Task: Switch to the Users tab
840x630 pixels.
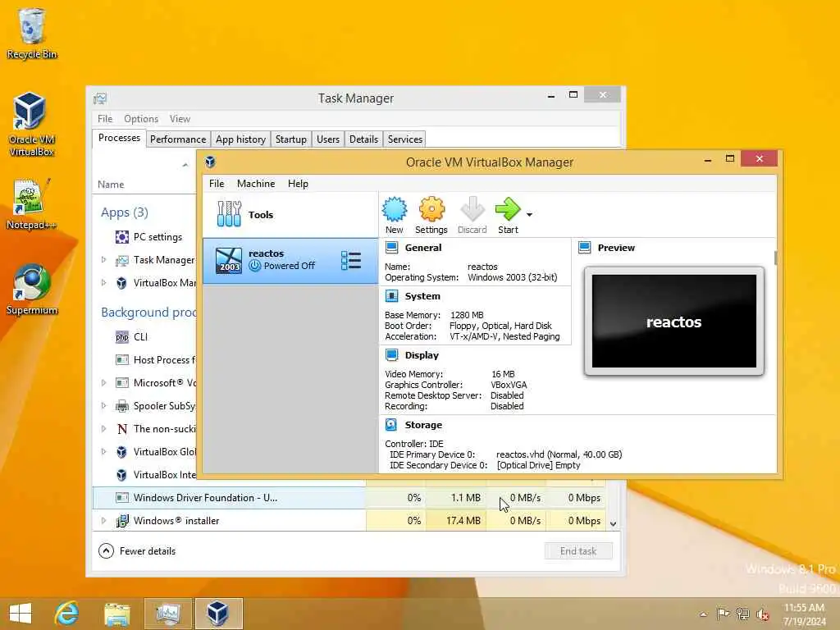Action: (328, 139)
